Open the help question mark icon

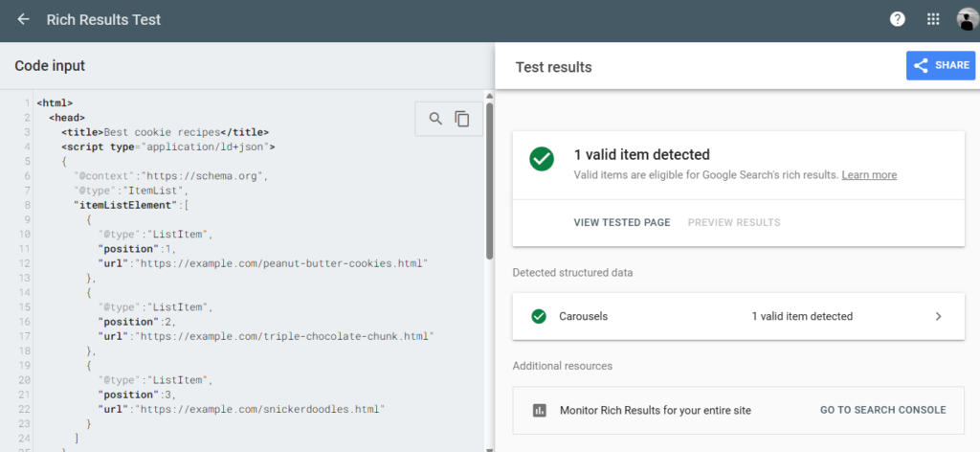[897, 19]
